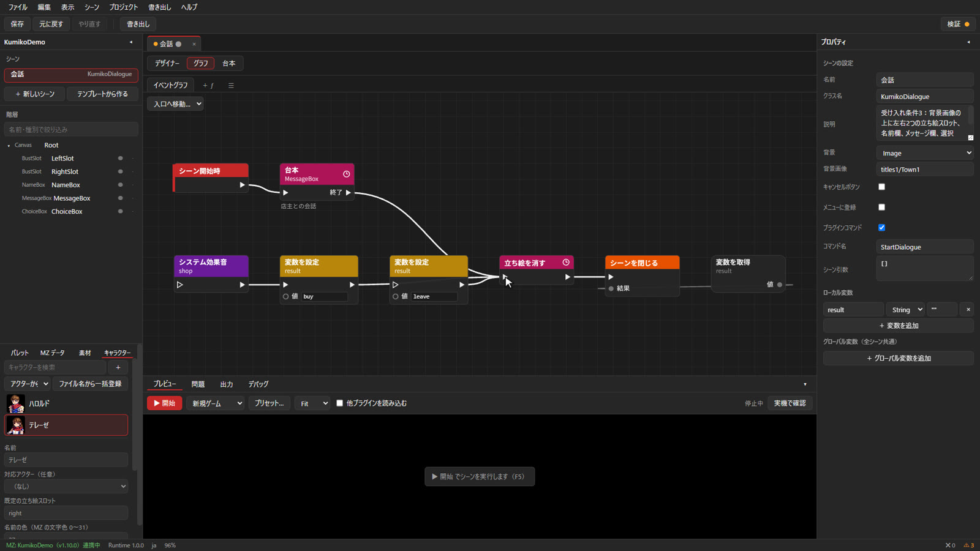Open the graph list menu icon

[231, 86]
